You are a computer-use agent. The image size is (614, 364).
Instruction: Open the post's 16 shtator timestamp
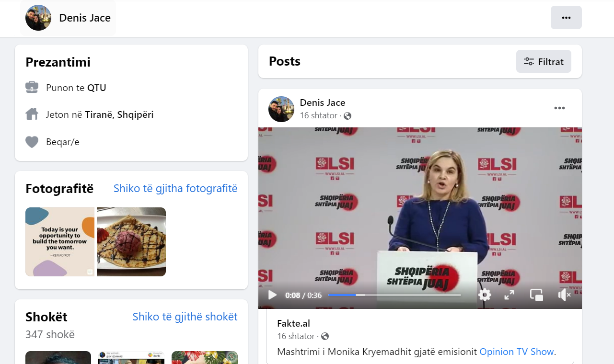pyautogui.click(x=318, y=116)
